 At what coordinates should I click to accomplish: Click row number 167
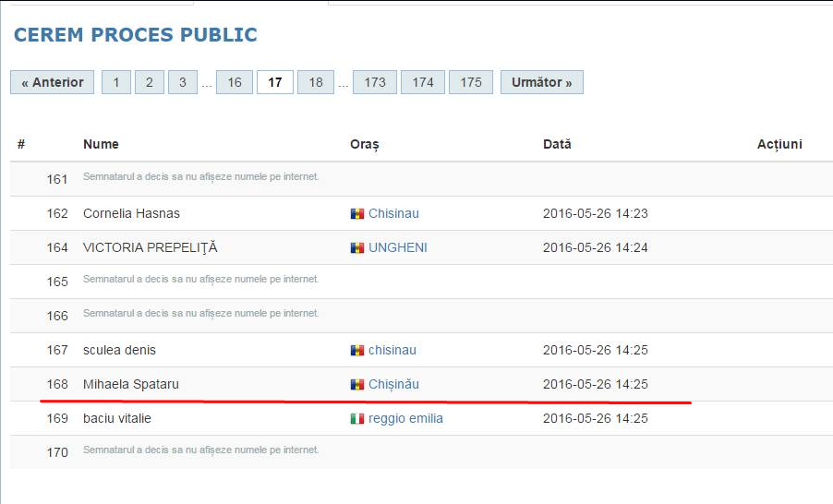coord(57,350)
